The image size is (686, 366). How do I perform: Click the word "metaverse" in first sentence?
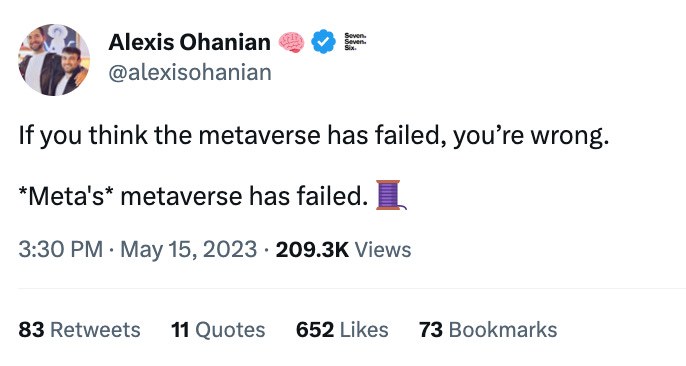pyautogui.click(x=260, y=136)
